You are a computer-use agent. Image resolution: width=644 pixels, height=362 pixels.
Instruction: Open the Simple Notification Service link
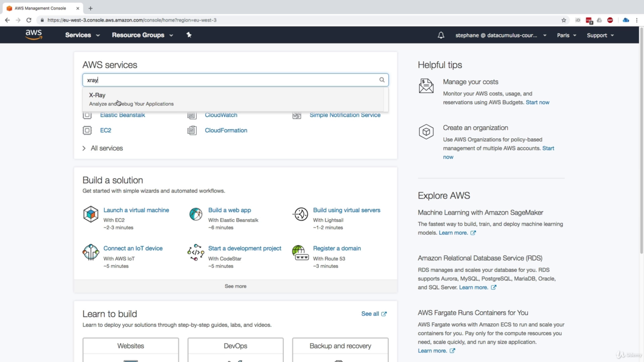[x=345, y=115]
